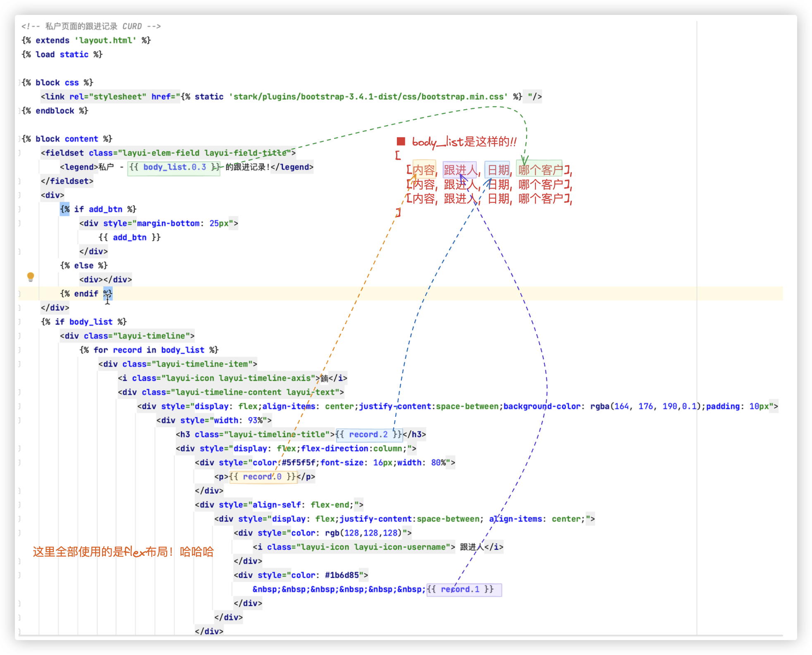
Task: Click the add_btn variable inside braces
Action: (x=129, y=237)
